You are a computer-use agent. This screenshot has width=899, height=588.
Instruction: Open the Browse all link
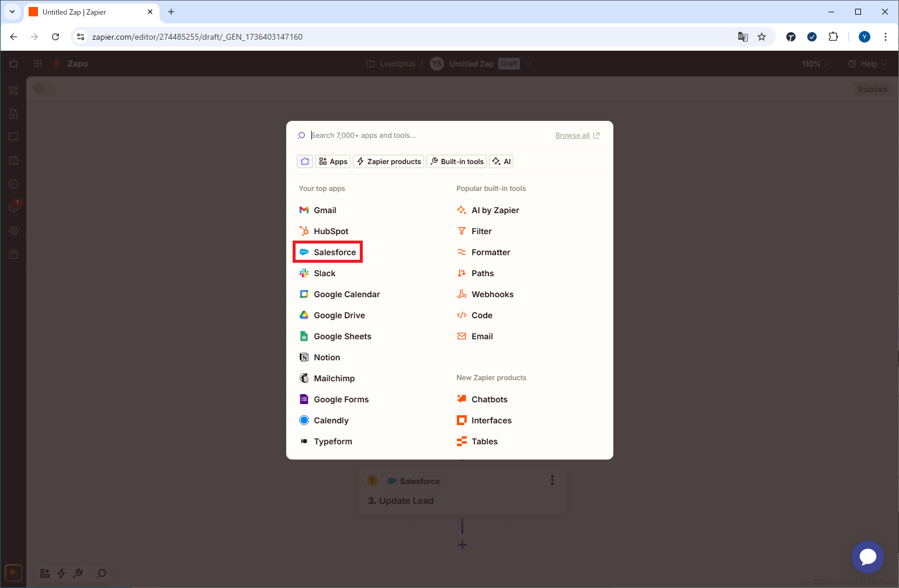pos(572,135)
